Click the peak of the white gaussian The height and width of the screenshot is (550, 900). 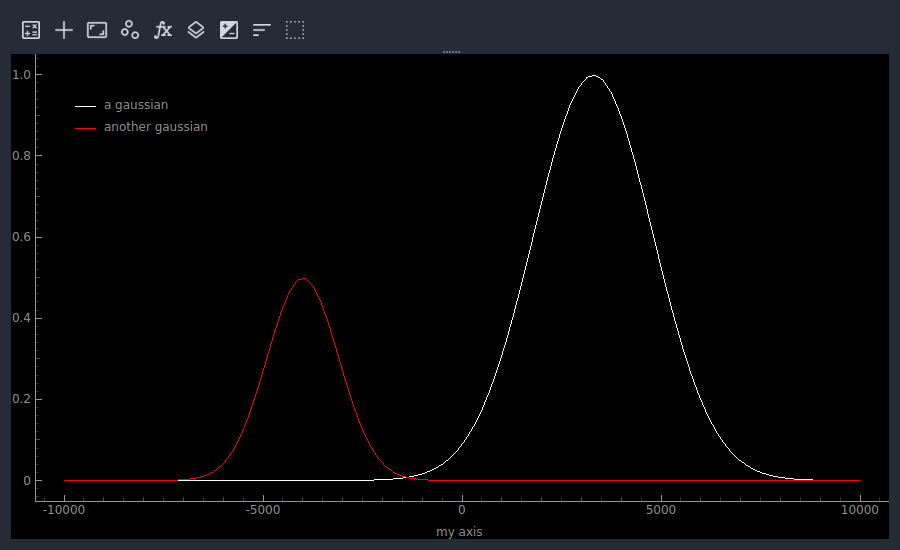[x=593, y=76]
